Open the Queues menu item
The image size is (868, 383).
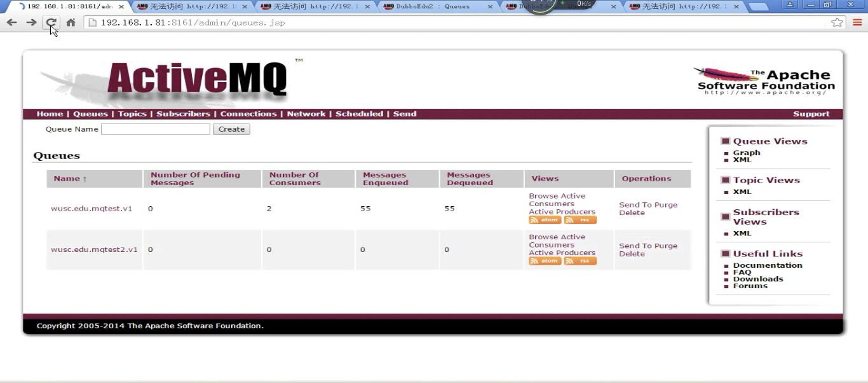90,114
